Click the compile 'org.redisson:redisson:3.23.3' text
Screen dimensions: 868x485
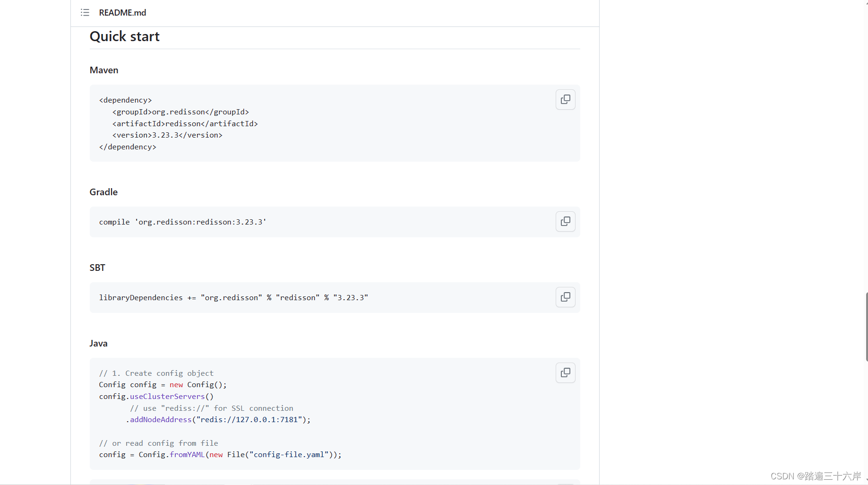tap(182, 222)
